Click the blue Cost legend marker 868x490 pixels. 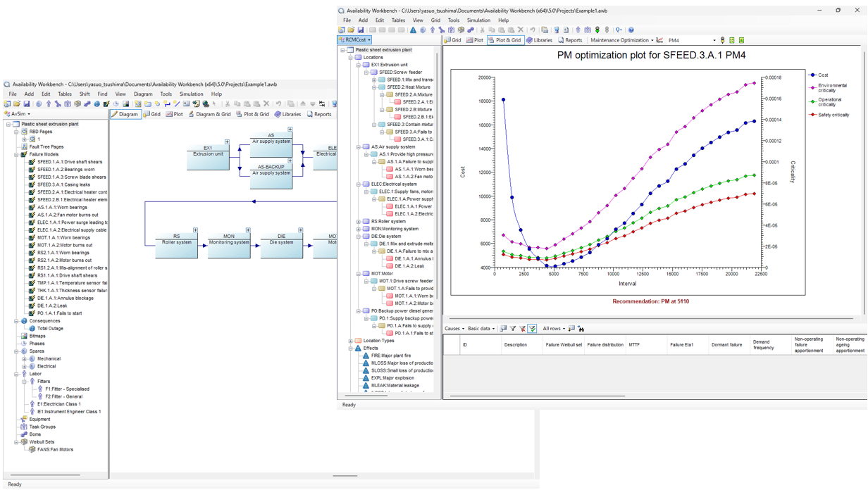[812, 75]
